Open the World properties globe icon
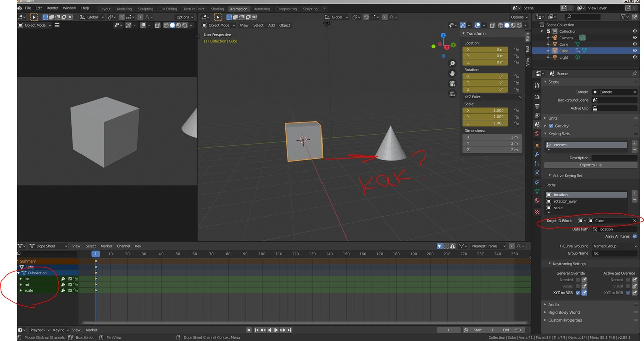 point(536,133)
